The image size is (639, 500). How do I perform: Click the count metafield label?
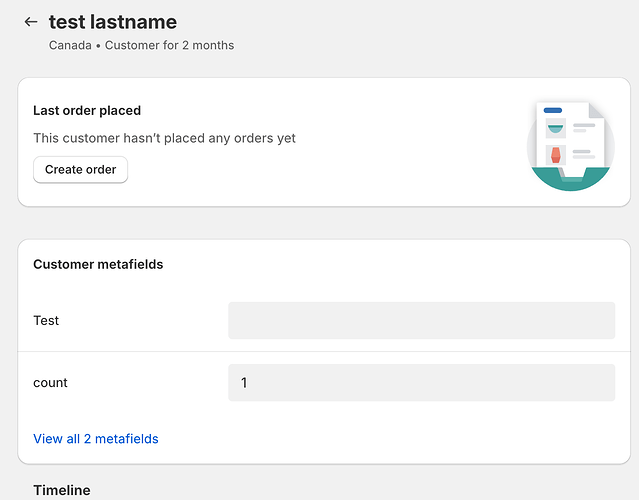click(x=50, y=383)
